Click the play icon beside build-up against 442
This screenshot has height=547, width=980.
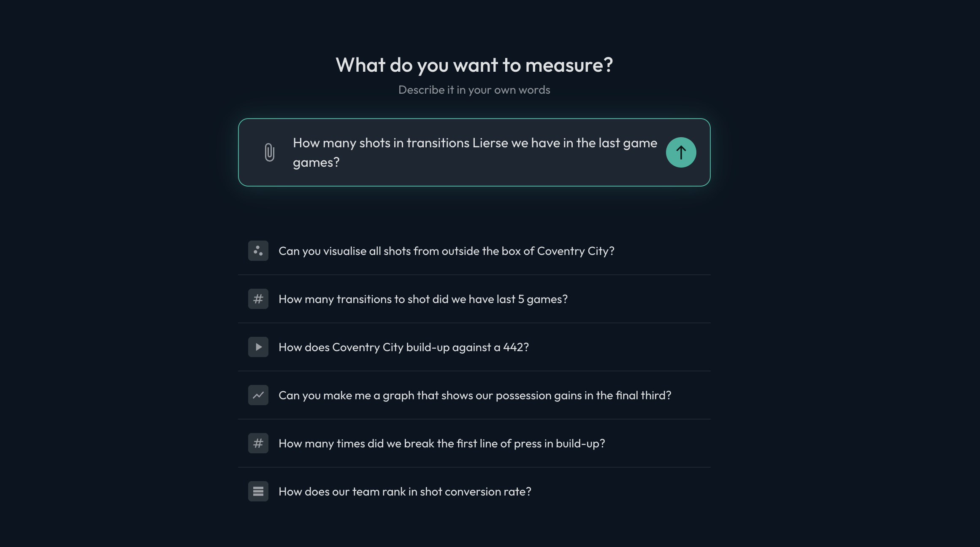coord(258,347)
